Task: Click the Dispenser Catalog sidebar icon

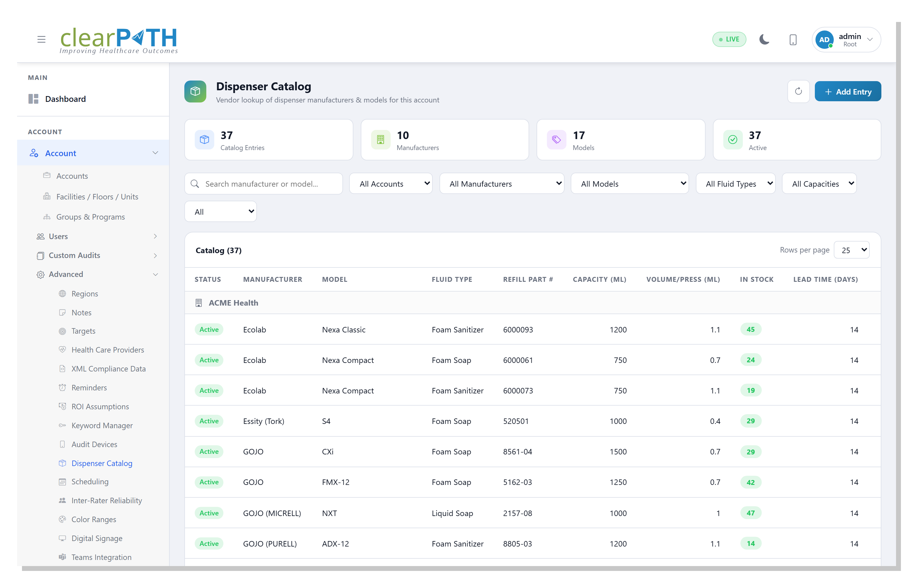Action: tap(62, 463)
